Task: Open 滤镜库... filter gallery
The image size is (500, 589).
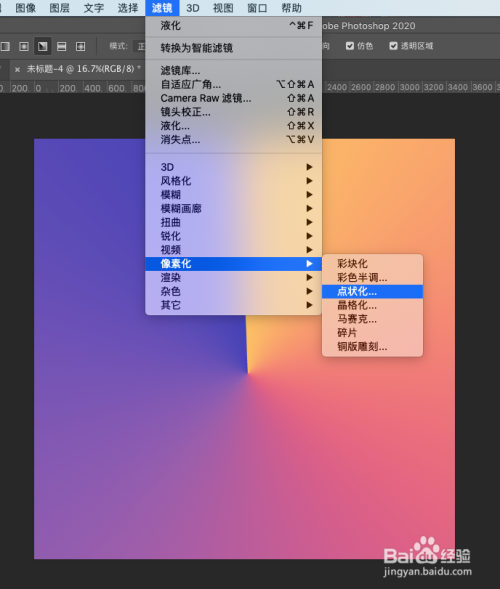Action: coord(233,70)
